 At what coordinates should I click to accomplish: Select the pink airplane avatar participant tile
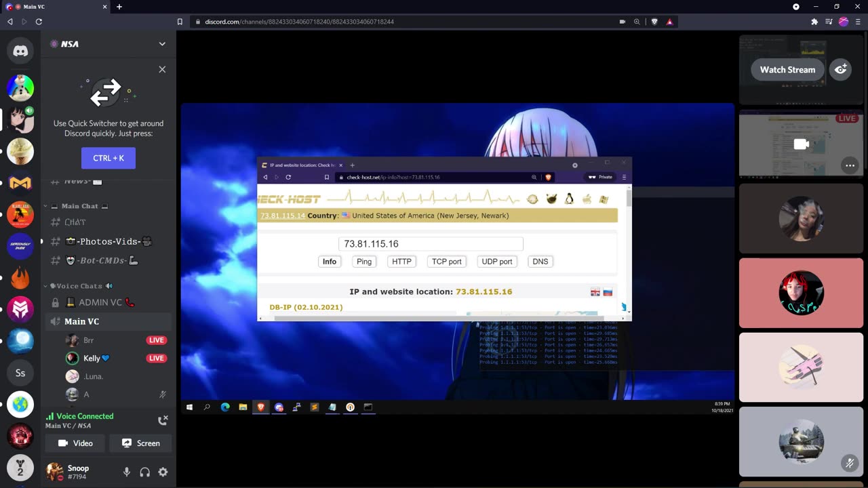pos(801,367)
